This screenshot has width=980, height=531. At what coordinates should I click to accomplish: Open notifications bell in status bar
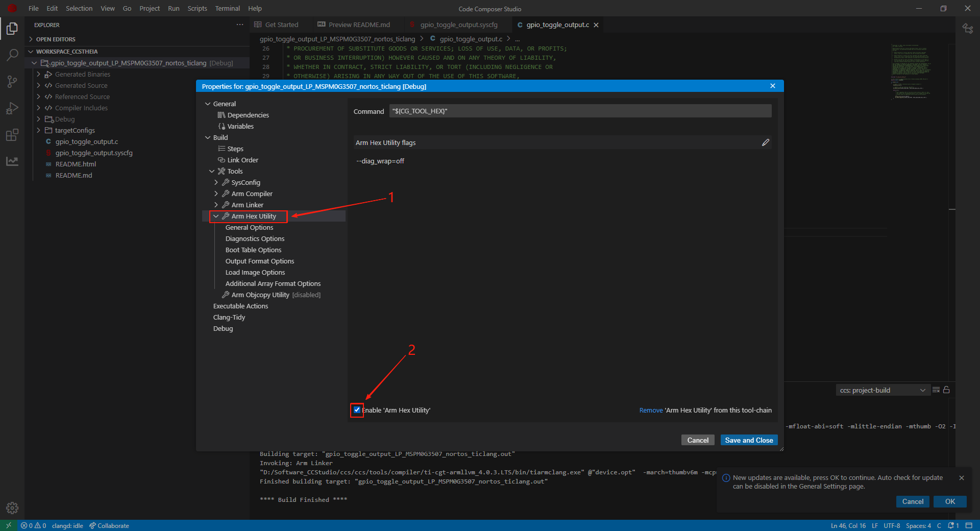(x=953, y=525)
